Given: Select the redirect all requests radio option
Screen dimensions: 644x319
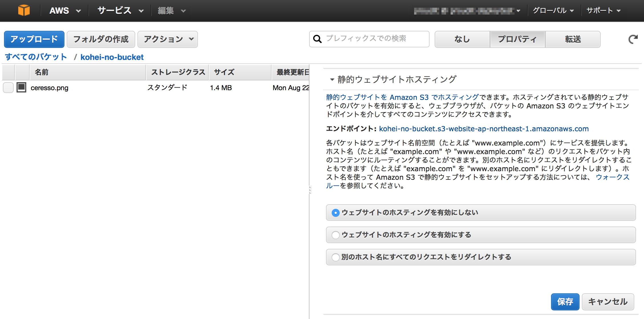Looking at the screenshot, I should point(336,257).
